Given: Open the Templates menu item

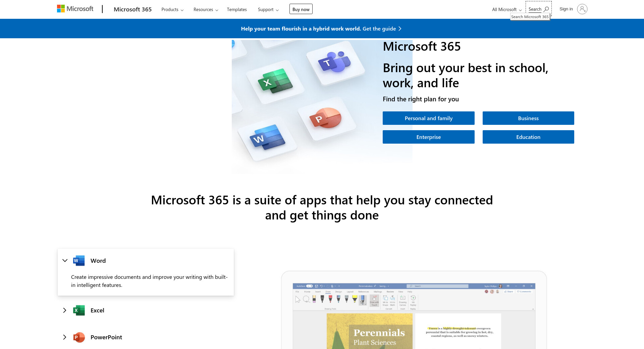Looking at the screenshot, I should pos(237,9).
